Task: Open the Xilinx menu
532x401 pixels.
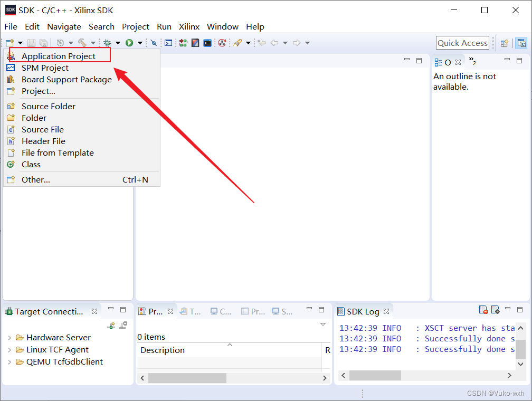Action: click(x=189, y=26)
